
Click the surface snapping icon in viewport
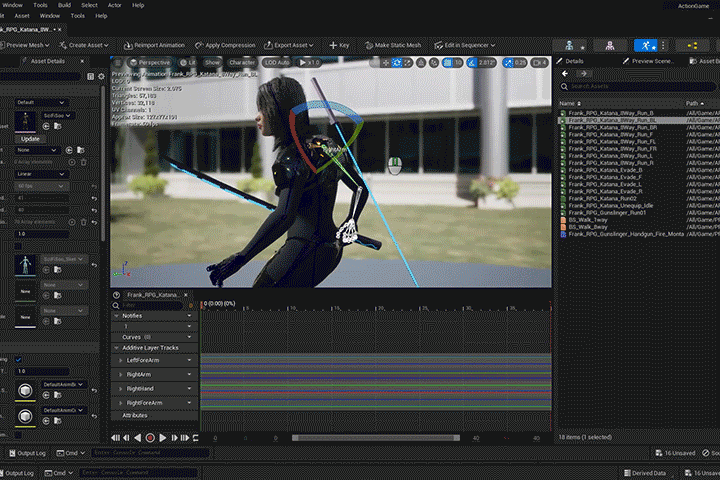tap(433, 62)
